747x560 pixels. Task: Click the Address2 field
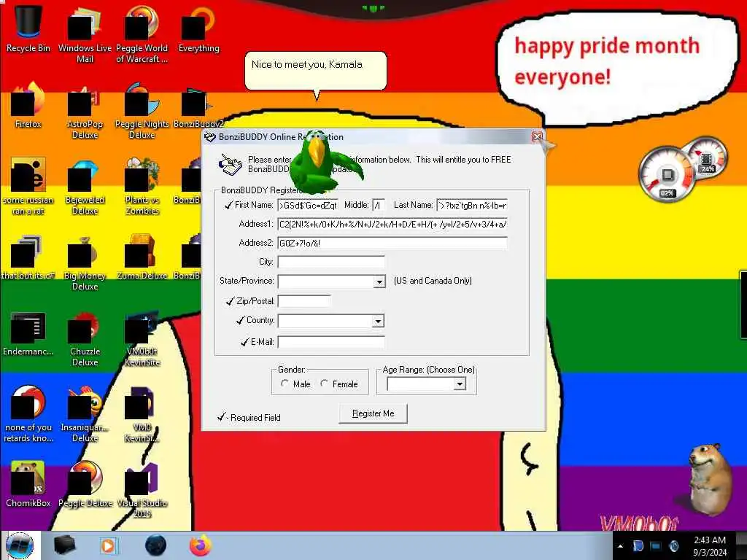(x=392, y=243)
